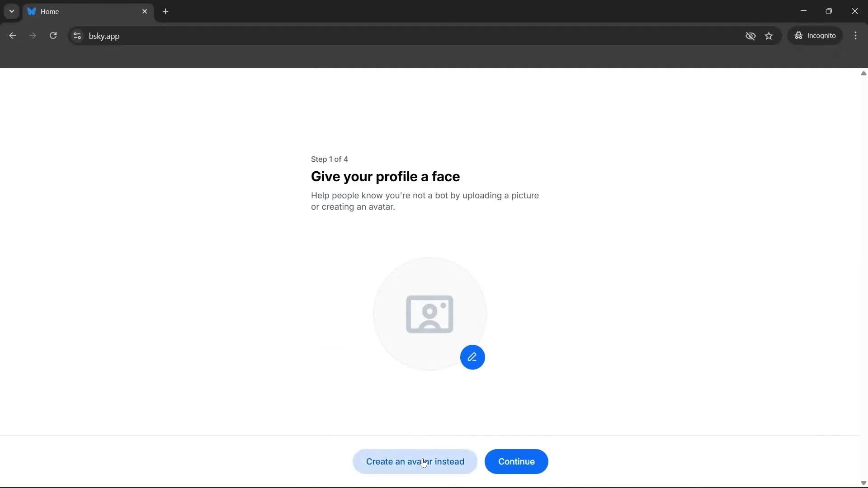Expand the scroll-up arrow at top right

[x=863, y=73]
